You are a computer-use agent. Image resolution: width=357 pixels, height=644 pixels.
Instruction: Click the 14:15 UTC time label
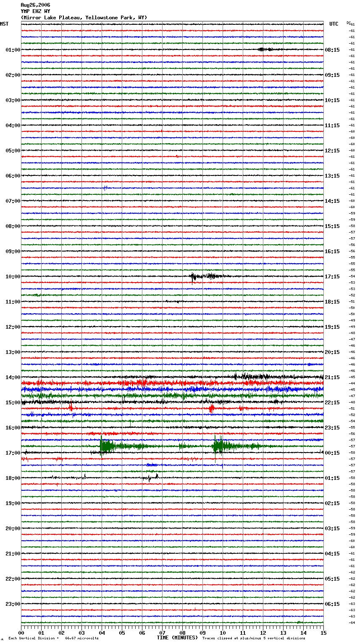[332, 201]
